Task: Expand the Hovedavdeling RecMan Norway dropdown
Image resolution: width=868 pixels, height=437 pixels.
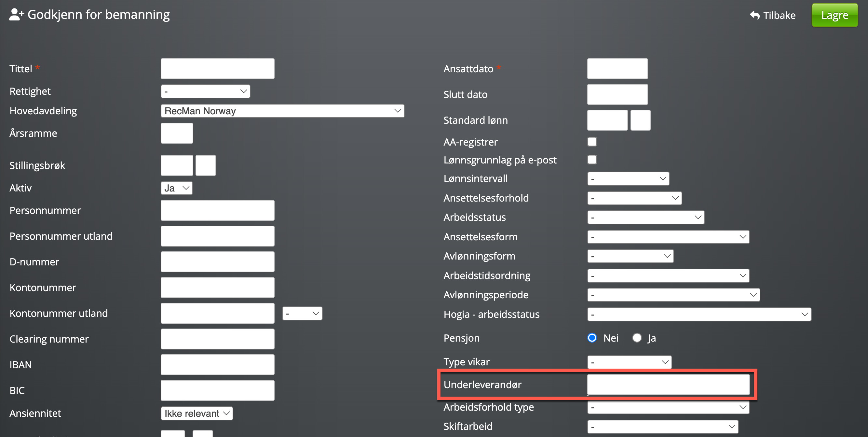Action: (282, 111)
